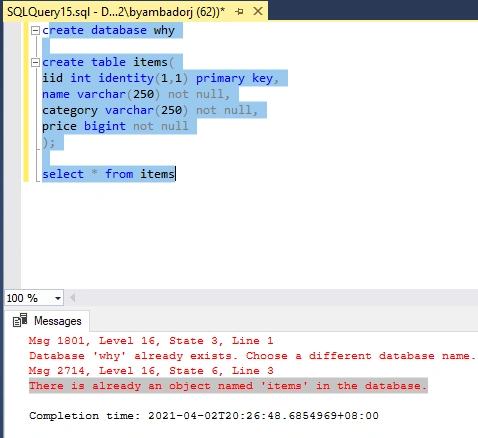
Task: Close the SQLQuery15.sql tab
Action: (x=258, y=11)
